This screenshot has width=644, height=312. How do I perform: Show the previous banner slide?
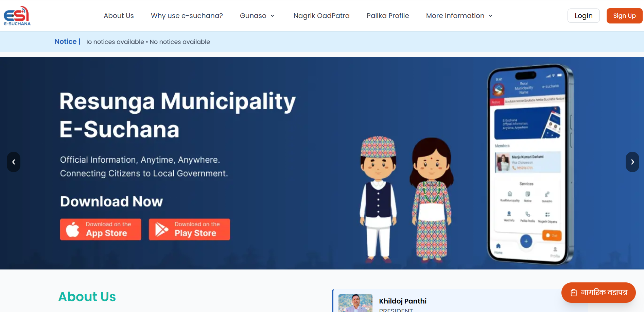pyautogui.click(x=14, y=162)
